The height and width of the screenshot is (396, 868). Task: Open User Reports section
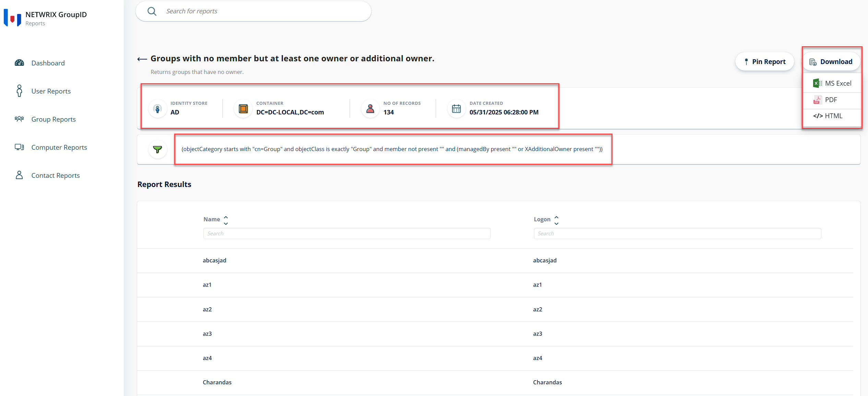click(x=51, y=91)
